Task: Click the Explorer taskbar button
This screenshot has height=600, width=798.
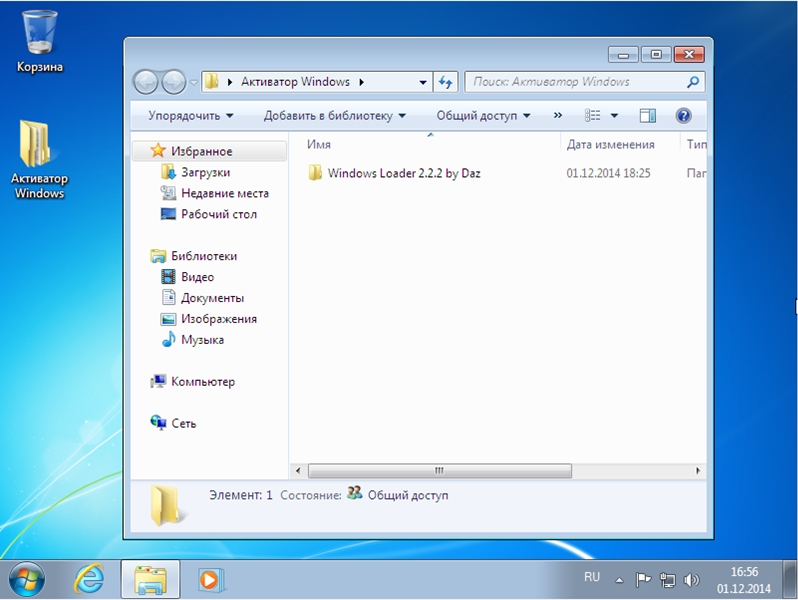Action: tap(150, 580)
